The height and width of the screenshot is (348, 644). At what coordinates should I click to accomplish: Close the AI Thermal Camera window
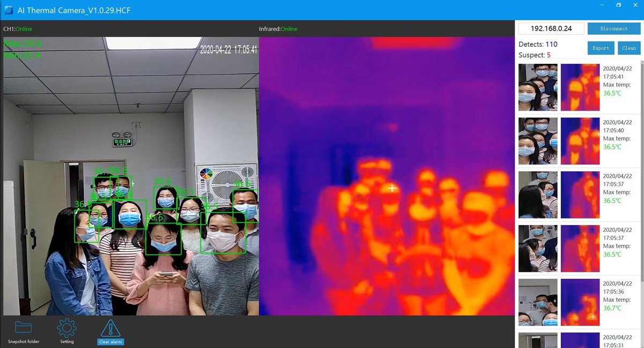tap(635, 5)
